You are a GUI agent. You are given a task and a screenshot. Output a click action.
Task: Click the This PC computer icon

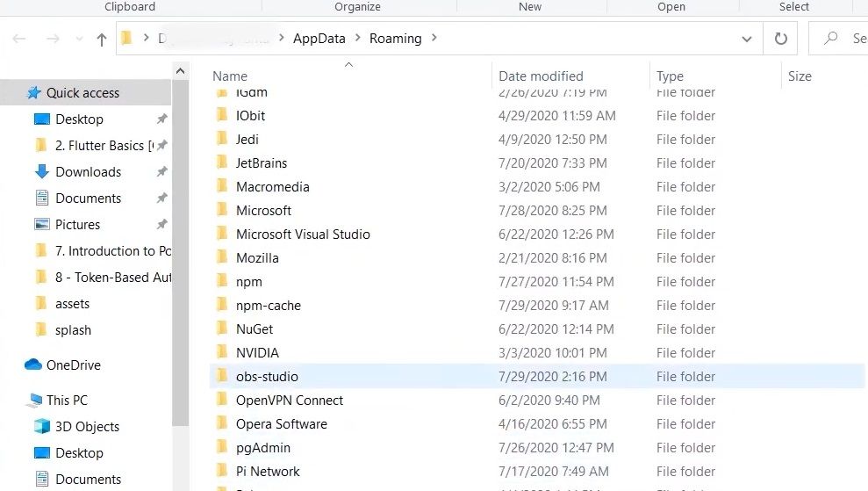[x=34, y=401]
